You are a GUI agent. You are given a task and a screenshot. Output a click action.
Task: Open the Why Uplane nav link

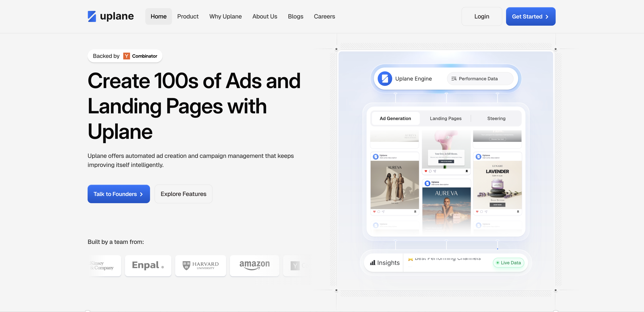click(x=225, y=16)
